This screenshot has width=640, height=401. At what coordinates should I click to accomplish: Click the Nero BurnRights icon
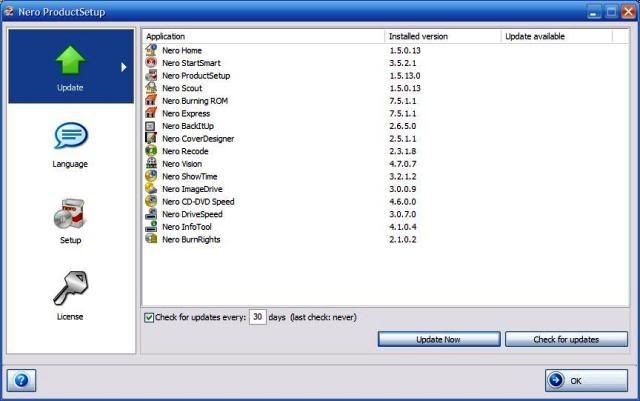tap(151, 239)
